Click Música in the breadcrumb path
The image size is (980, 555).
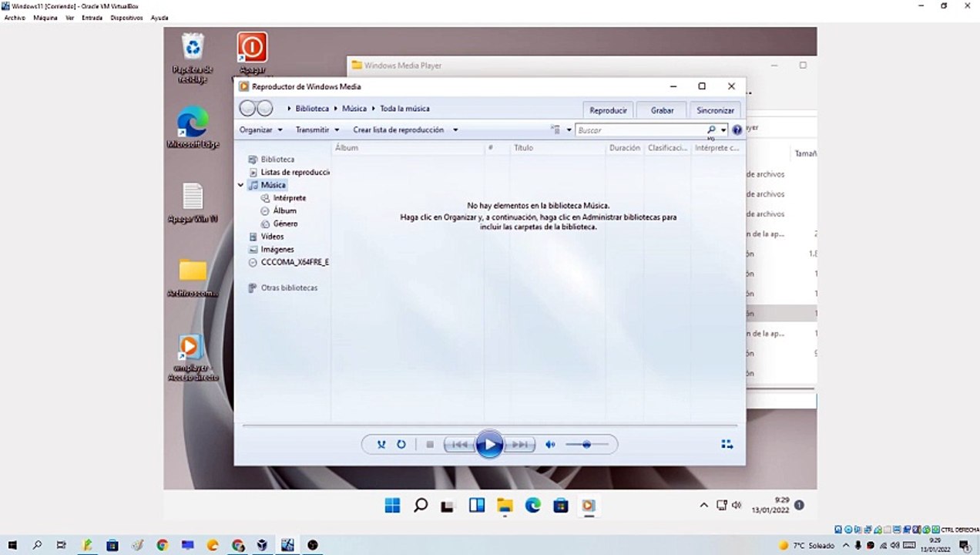(x=354, y=109)
